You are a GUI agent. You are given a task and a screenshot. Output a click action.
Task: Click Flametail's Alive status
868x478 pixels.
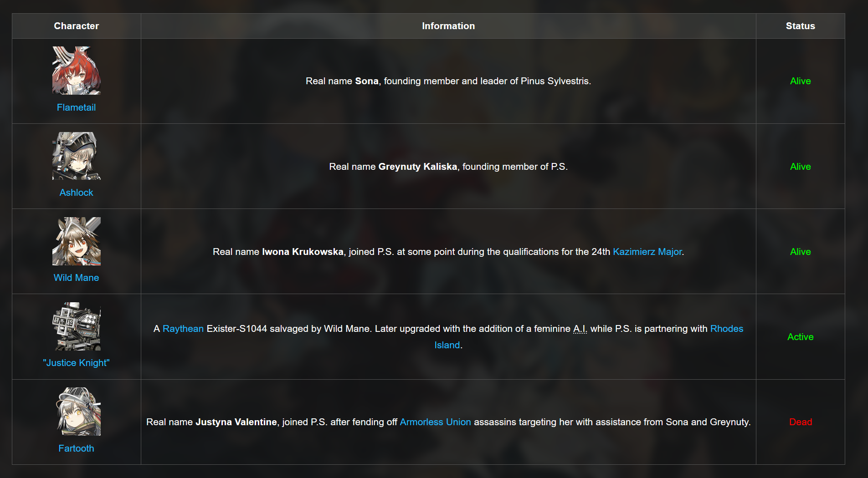click(x=801, y=81)
